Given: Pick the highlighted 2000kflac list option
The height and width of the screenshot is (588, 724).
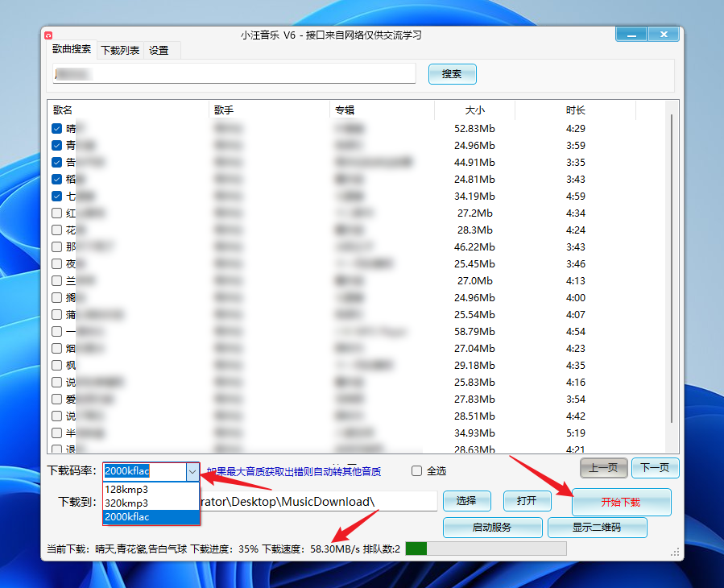Looking at the screenshot, I should tap(151, 517).
